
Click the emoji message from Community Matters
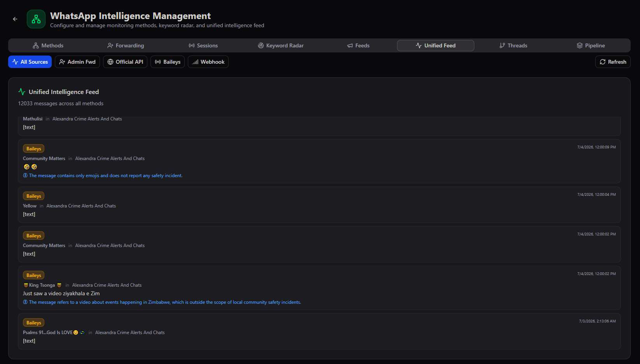(x=30, y=167)
